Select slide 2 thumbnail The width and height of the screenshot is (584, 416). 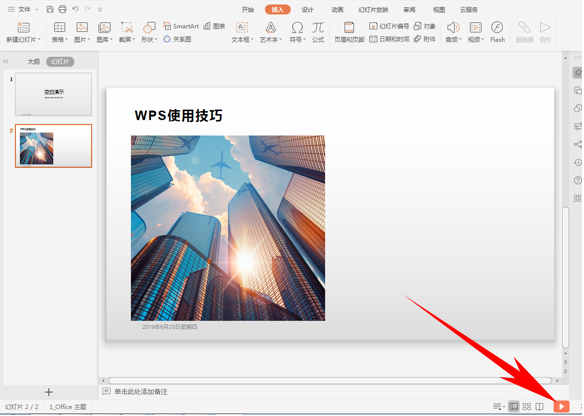pos(53,146)
